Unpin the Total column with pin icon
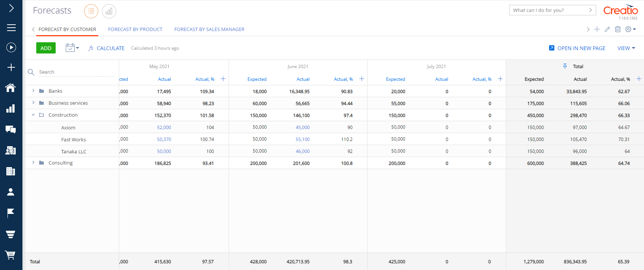 point(565,66)
